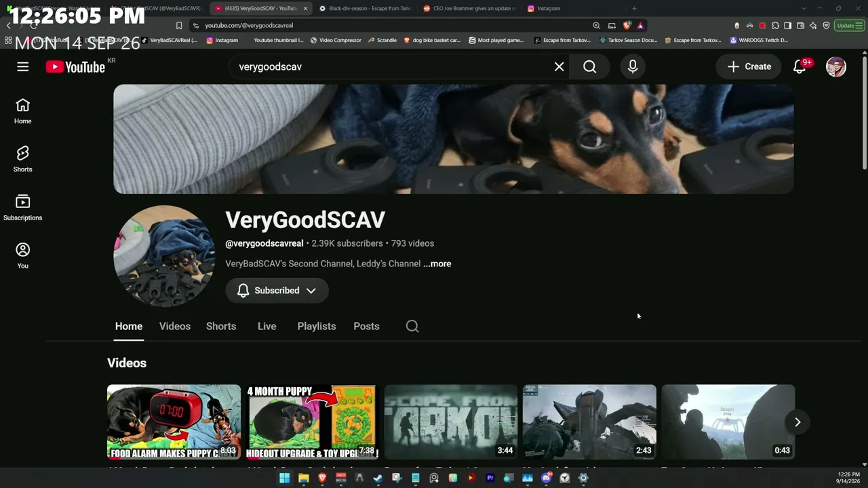The image size is (868, 488).
Task: Click the @verygoodscavreal channel handle
Action: (x=264, y=243)
